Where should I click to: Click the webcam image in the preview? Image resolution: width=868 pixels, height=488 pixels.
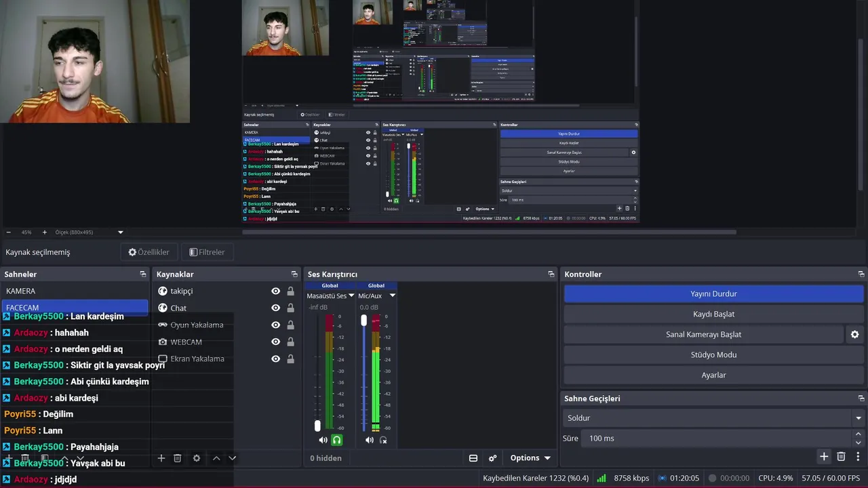tap(95, 61)
